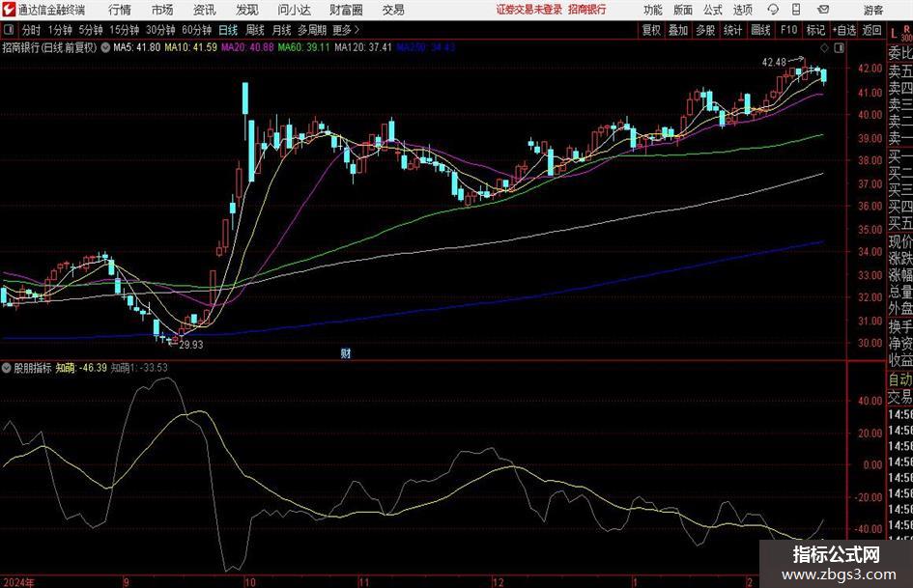The image size is (913, 588).
Task: Click the 2024年 label on time axis
Action: coord(18,582)
